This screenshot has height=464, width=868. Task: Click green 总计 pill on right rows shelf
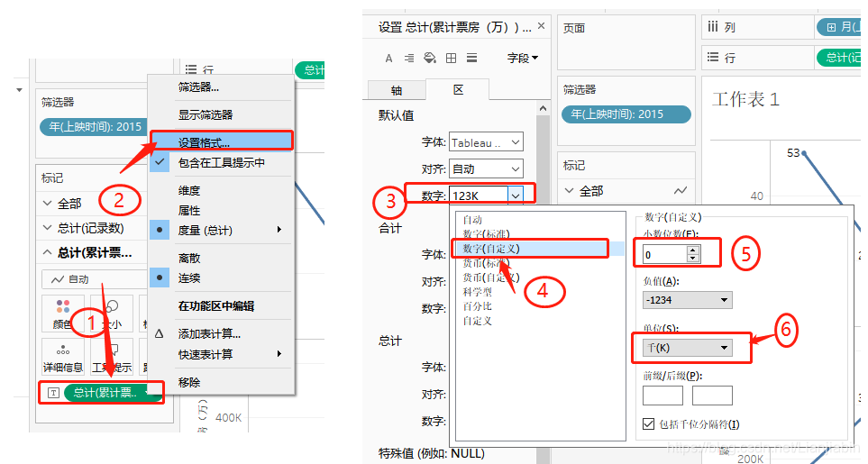[x=839, y=57]
